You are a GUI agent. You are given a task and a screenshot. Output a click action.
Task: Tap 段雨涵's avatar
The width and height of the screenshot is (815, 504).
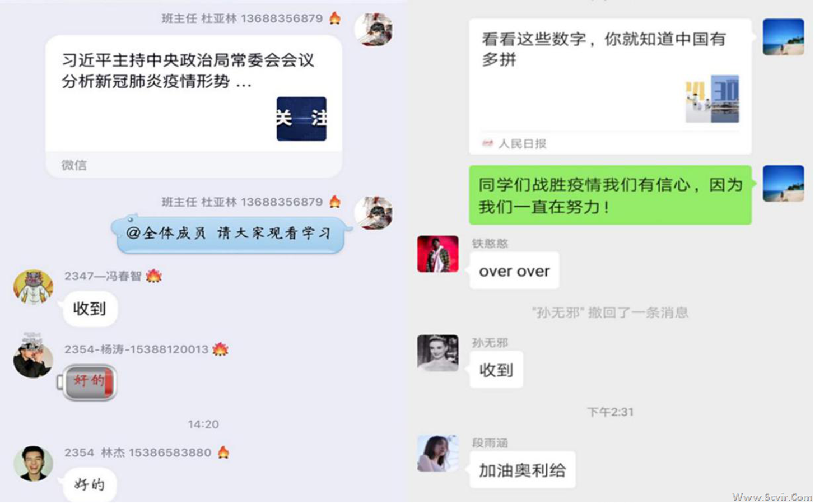pyautogui.click(x=437, y=453)
